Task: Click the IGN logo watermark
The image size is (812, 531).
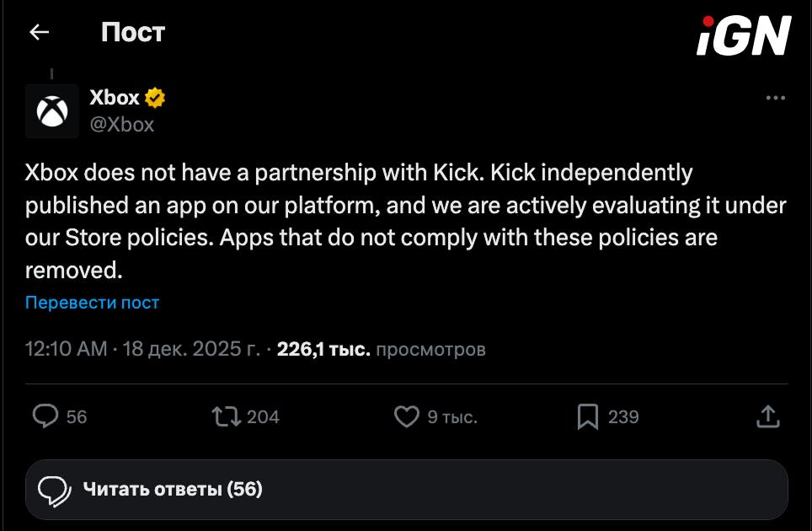Action: (x=744, y=37)
